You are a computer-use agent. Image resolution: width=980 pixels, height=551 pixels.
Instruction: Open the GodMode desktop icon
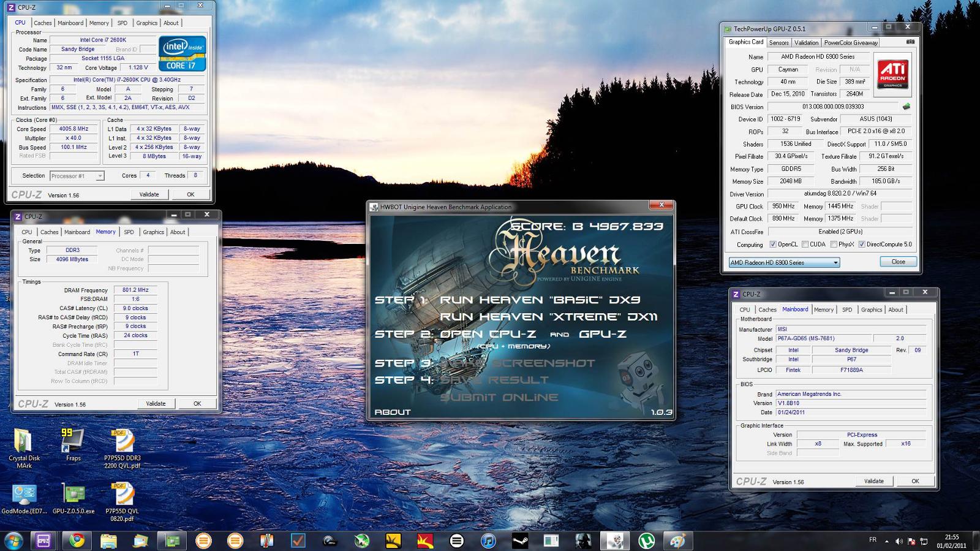point(24,498)
